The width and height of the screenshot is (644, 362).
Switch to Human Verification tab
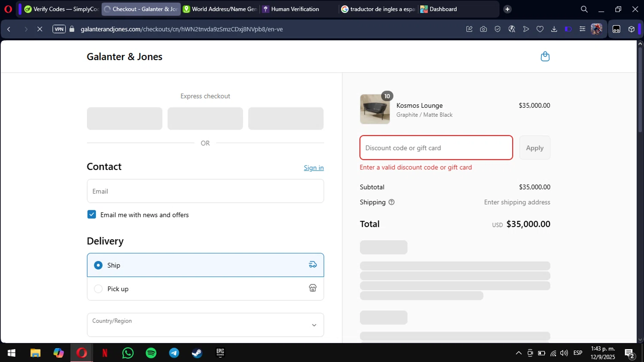299,9
